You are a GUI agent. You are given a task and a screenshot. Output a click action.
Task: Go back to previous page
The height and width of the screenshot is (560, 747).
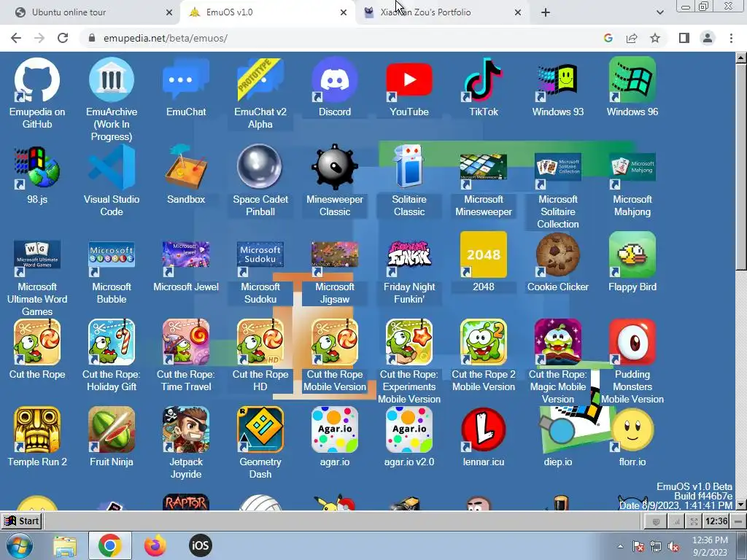click(16, 38)
